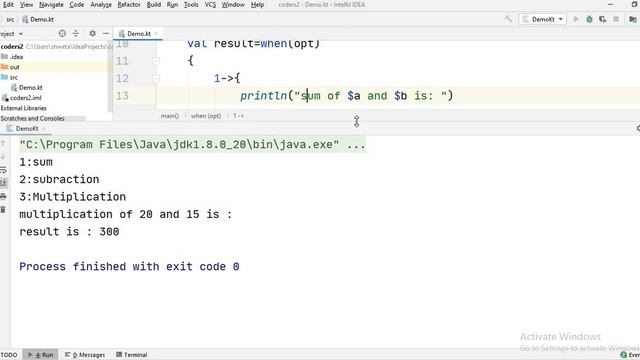Open the Tools menu
This screenshot has height=360, width=640.
(191, 4)
